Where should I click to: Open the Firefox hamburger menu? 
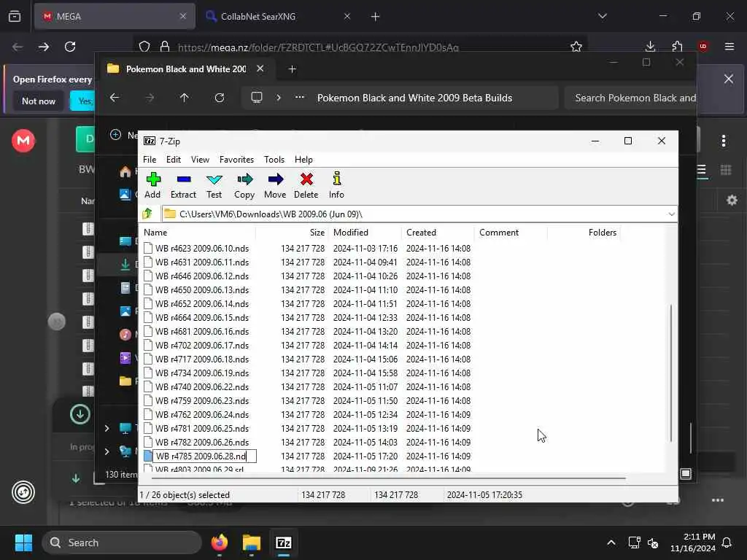729,47
